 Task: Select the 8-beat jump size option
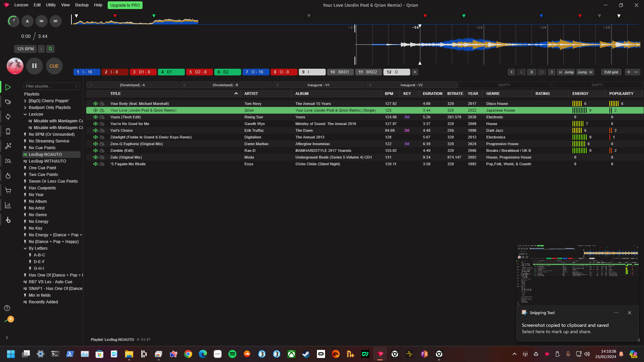pyautogui.click(x=531, y=72)
